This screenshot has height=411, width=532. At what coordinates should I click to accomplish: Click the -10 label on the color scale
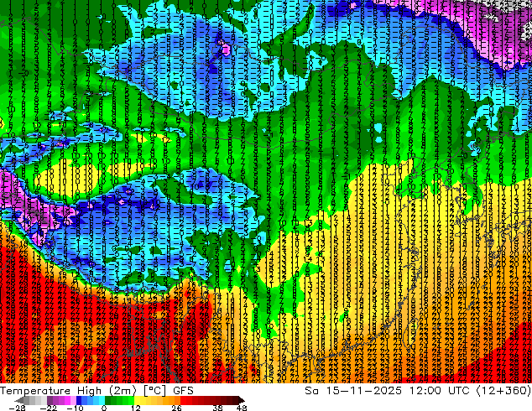75,408
